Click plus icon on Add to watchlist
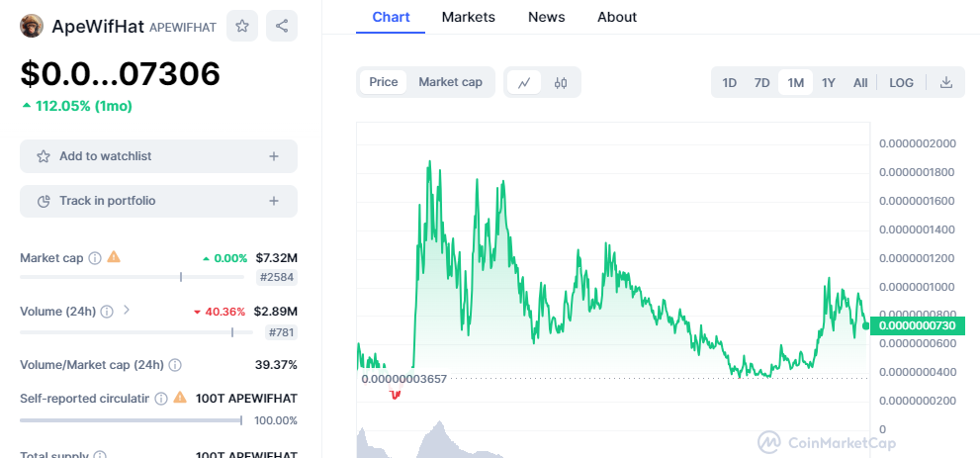 (274, 156)
